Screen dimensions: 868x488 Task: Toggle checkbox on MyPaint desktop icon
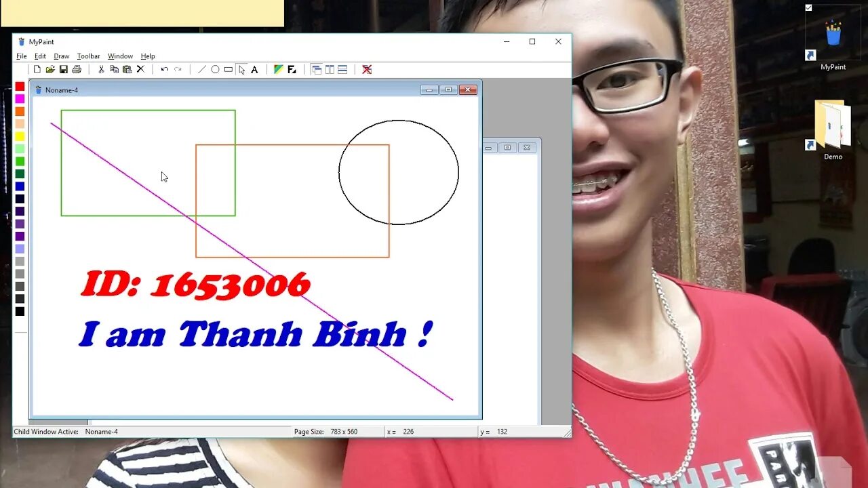click(808, 7)
